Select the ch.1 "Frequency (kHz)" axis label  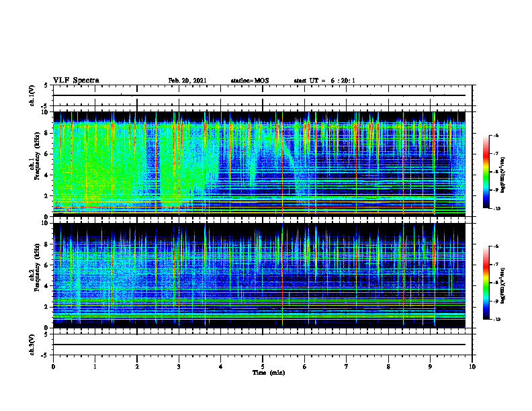37,156
